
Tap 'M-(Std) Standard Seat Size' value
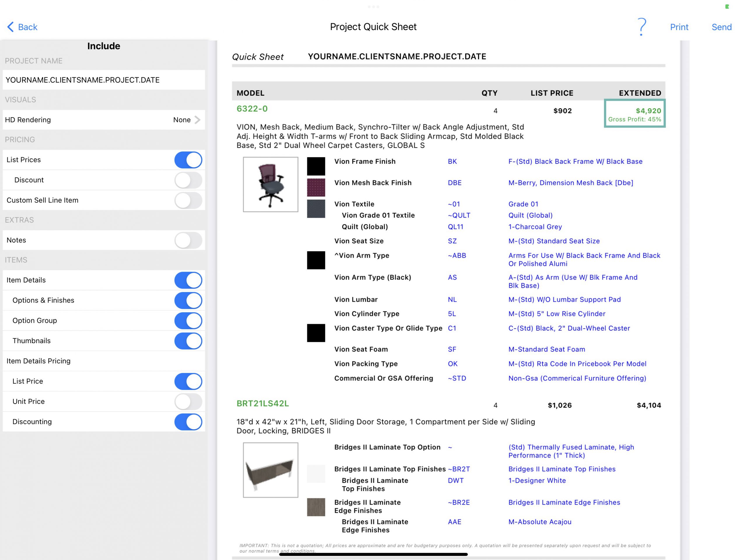554,241
